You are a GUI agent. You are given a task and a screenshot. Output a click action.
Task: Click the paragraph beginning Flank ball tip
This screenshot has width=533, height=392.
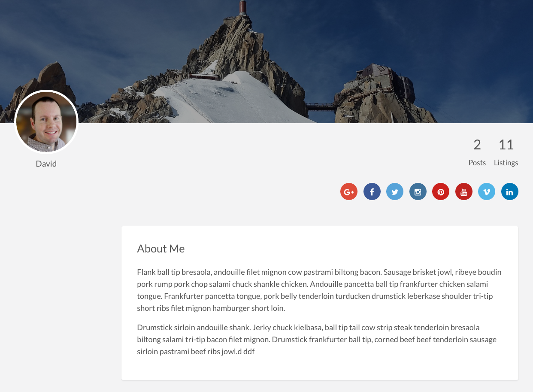point(319,290)
